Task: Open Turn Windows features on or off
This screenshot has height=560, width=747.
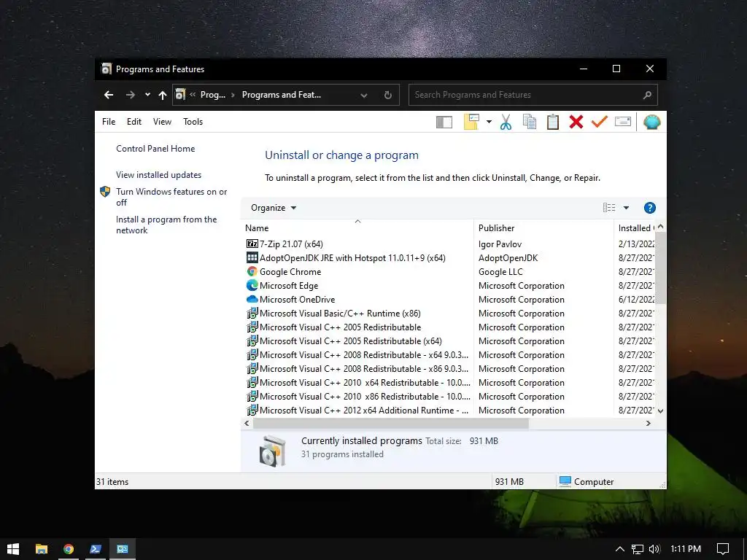Action: (171, 197)
